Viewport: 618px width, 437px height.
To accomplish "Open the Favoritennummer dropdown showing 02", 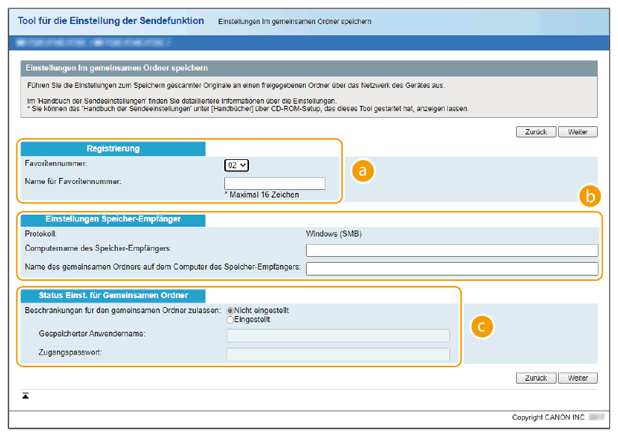I will point(238,164).
